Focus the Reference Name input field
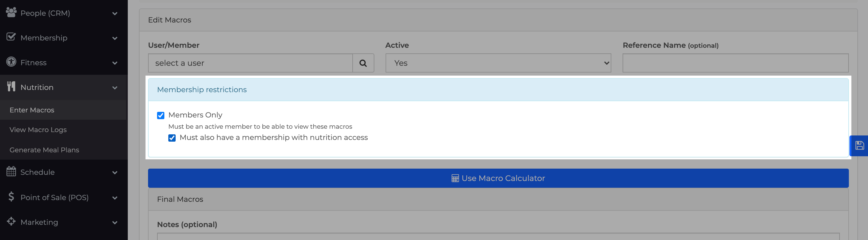Viewport: 868px width, 240px height. (x=735, y=63)
